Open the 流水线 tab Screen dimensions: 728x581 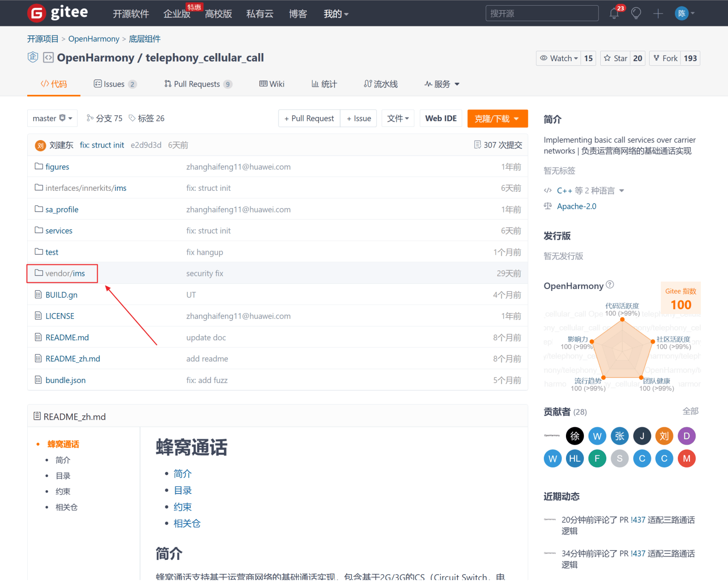coord(381,84)
